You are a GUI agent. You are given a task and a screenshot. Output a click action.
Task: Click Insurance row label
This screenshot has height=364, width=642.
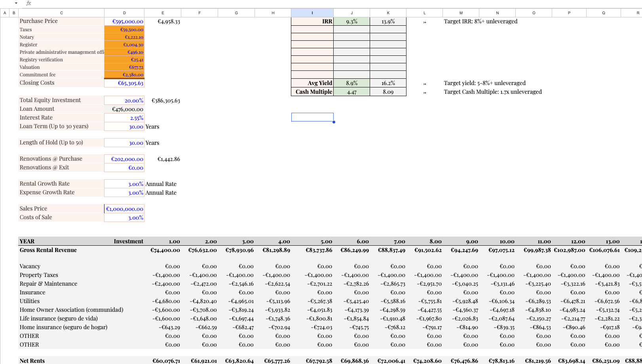pyautogui.click(x=32, y=292)
